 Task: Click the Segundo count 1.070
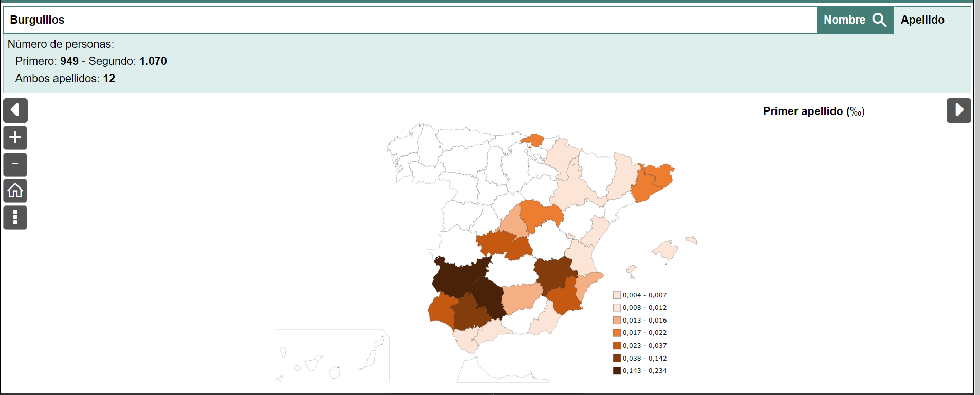click(x=153, y=61)
